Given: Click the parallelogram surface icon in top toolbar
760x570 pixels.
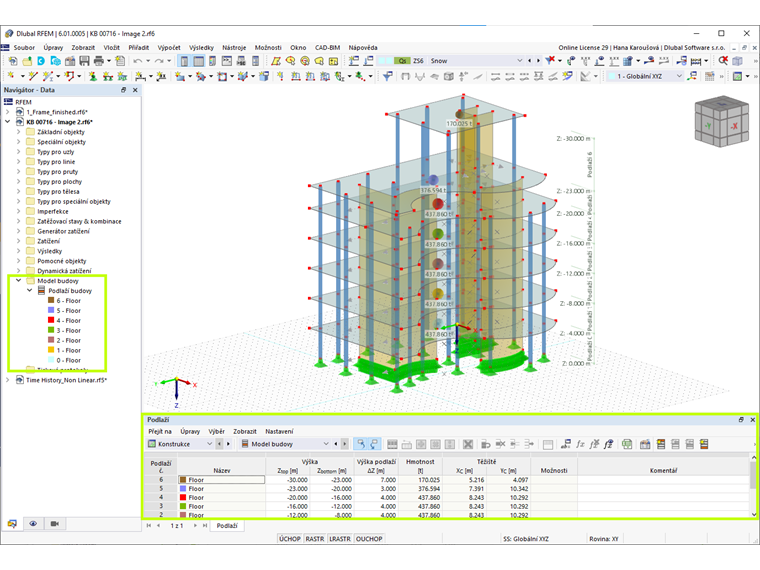Looking at the screenshot, I should pos(276,61).
